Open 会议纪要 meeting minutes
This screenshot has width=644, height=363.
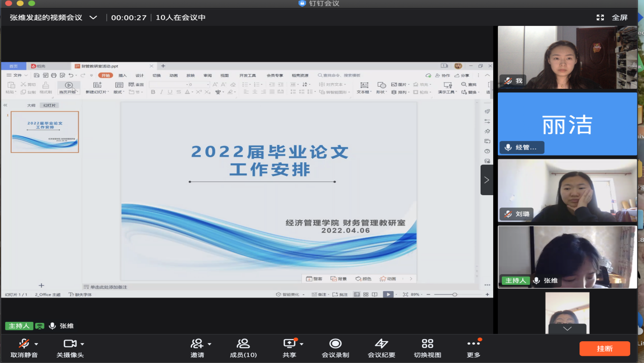tap(381, 348)
